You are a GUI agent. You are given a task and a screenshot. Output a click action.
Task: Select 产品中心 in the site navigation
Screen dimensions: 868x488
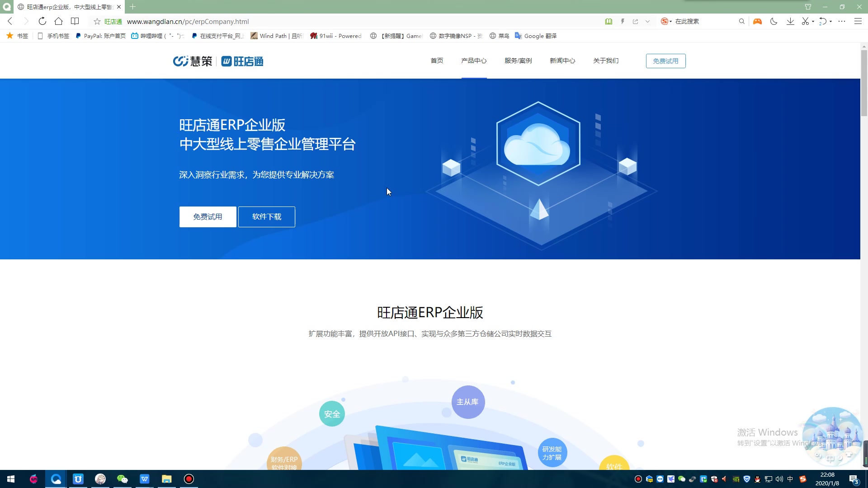474,61
